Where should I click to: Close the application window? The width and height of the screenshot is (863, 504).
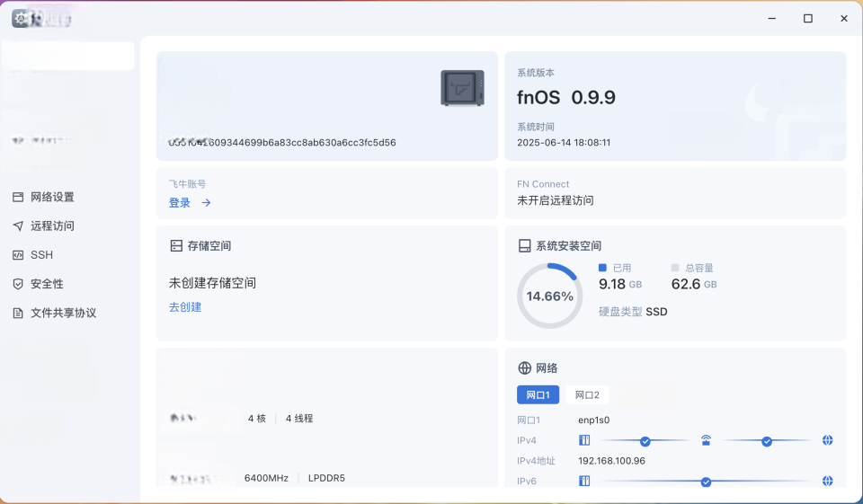point(844,19)
